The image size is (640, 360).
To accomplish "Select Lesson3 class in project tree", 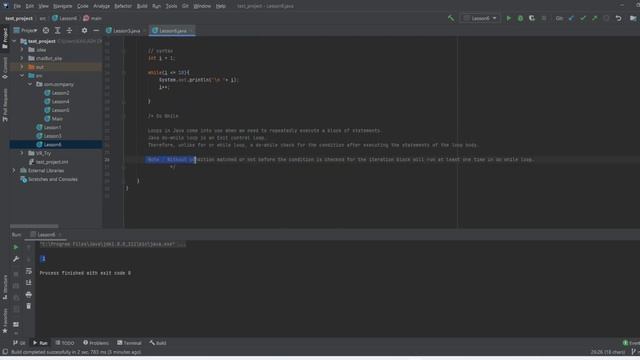I will (x=49, y=136).
